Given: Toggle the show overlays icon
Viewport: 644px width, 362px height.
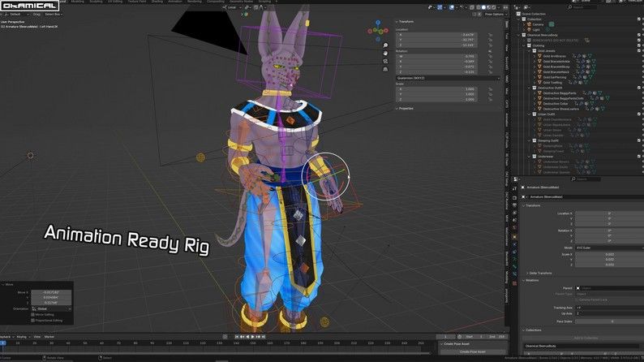Looking at the screenshot, I should coord(452,7).
